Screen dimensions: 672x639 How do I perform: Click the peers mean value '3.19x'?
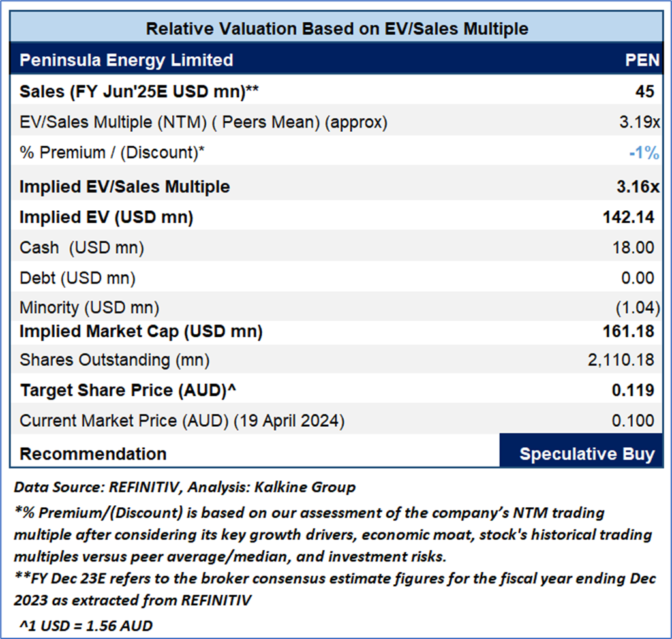(639, 122)
